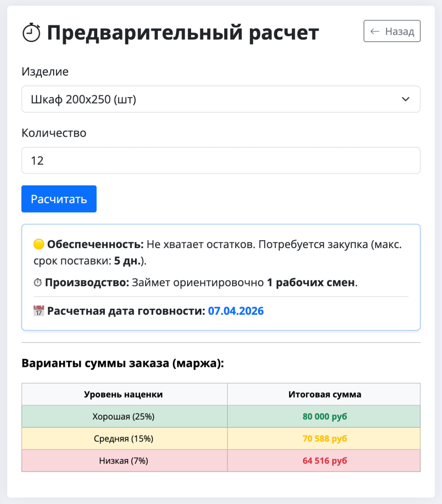Click the Количество input field
Viewport: 442px width, 504px height.
(221, 160)
